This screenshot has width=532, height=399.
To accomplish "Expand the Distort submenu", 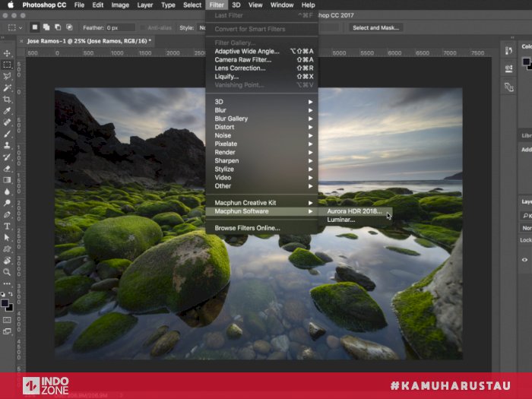I will (262, 127).
